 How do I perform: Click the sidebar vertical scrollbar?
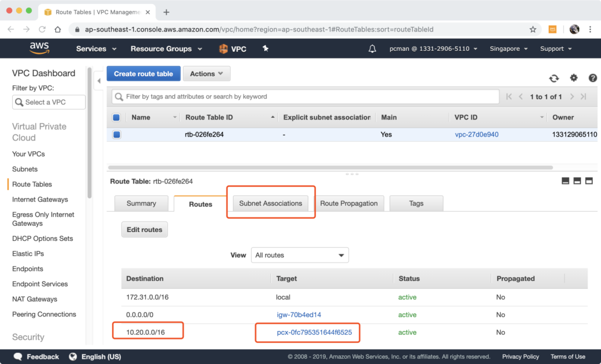point(89,132)
